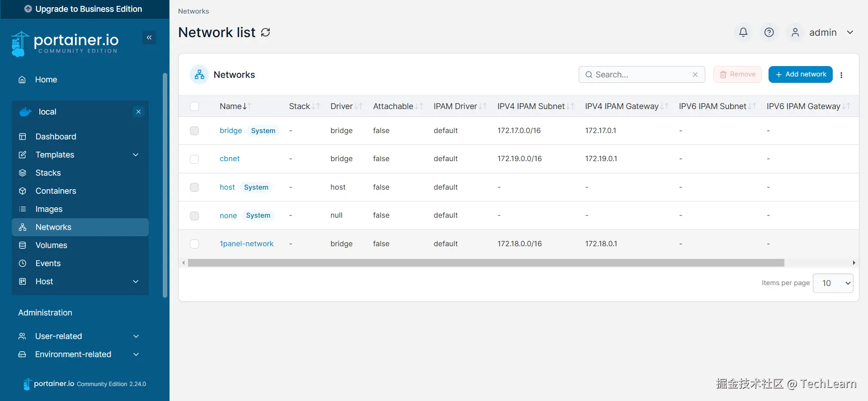Toggle the select-all header checkbox
868x401 pixels.
194,106
